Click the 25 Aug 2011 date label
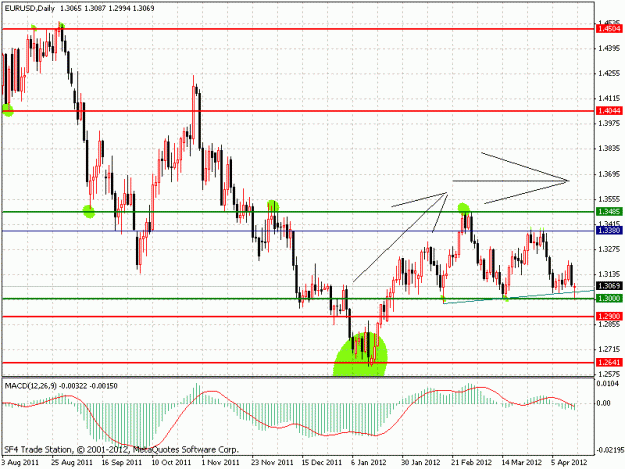The width and height of the screenshot is (625, 469). point(72,462)
